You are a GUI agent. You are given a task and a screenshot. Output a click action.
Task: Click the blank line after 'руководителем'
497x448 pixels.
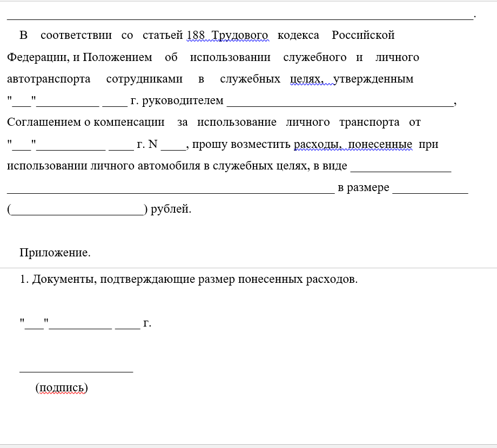(x=340, y=101)
